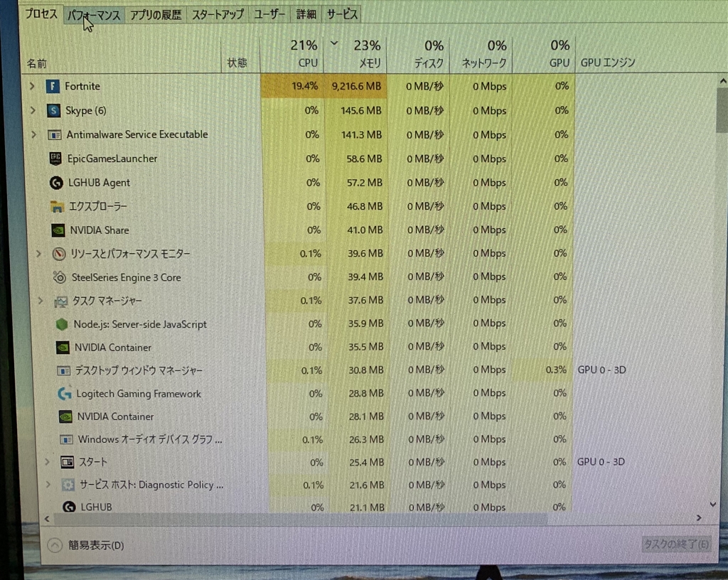The image size is (728, 580).
Task: Click Fortnite's 19.4% CPU cell
Action: [x=292, y=86]
